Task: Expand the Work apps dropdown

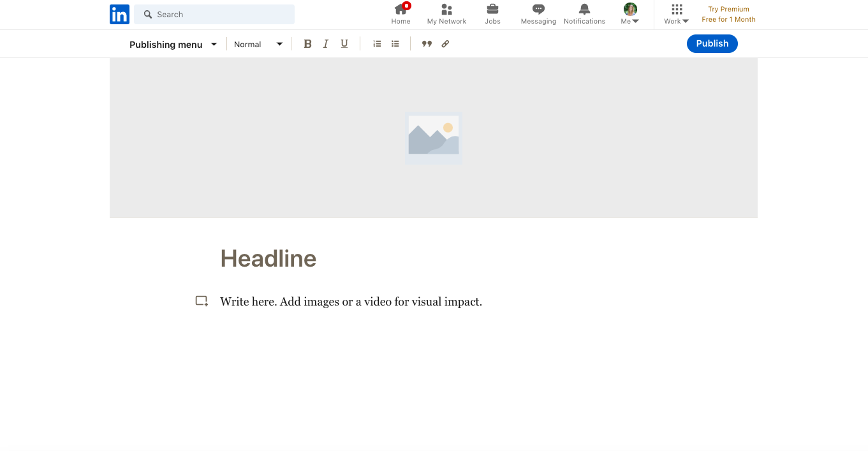Action: 677,14
